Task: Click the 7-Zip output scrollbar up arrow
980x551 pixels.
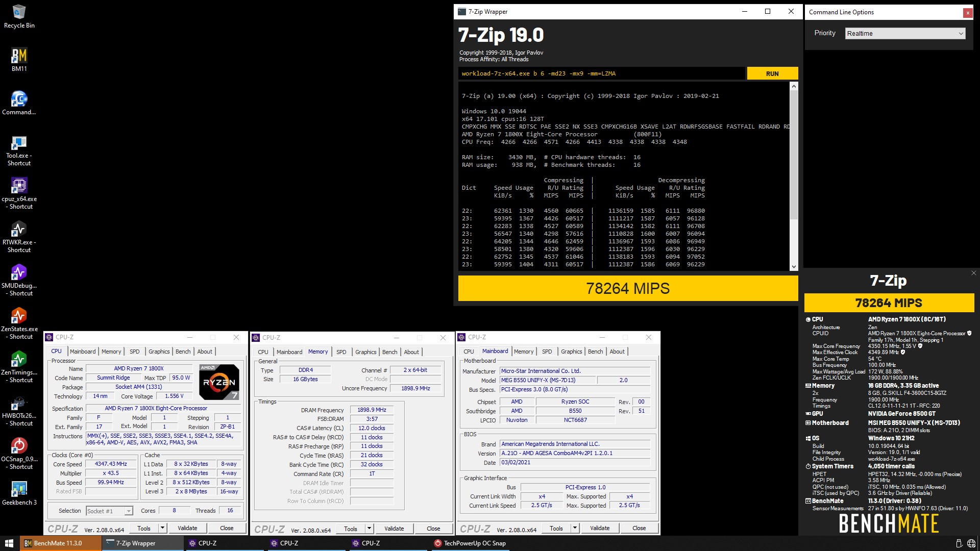Action: click(x=794, y=86)
